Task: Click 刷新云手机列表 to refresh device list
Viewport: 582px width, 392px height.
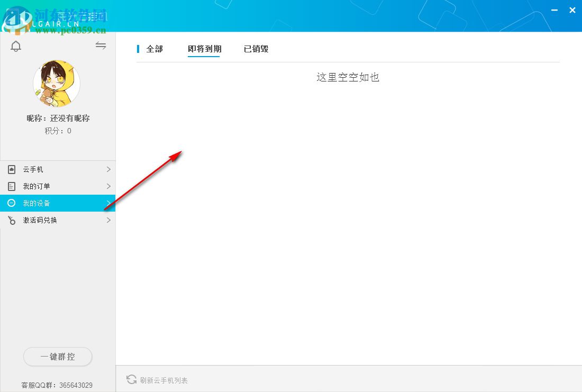Action: pos(162,379)
